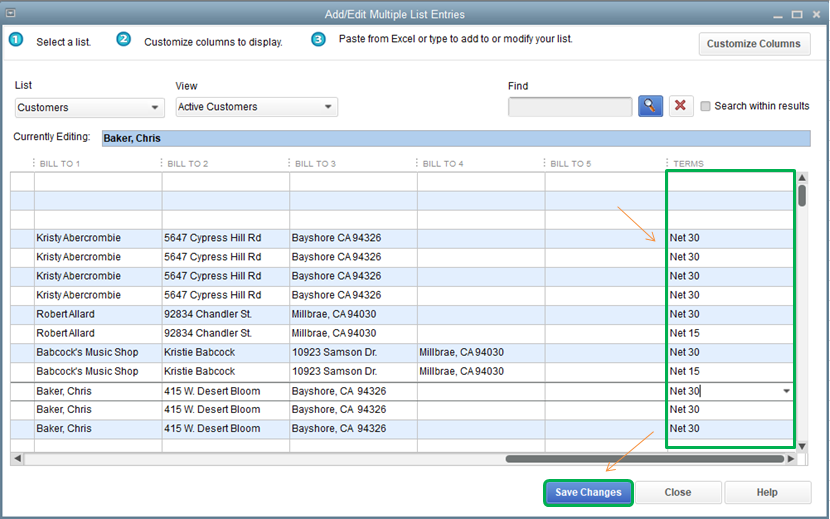Image resolution: width=830 pixels, height=519 pixels.
Task: Click the horizontal scrollbar right arrow
Action: (x=791, y=459)
